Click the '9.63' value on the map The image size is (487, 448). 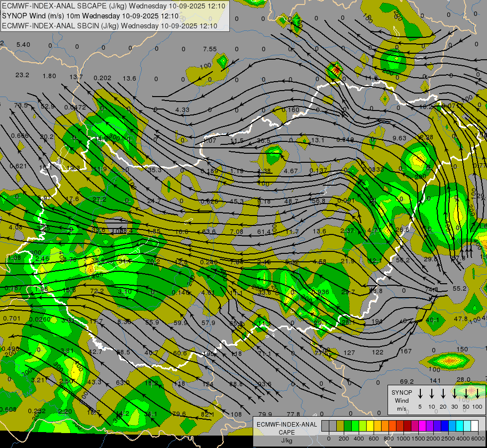(399, 138)
